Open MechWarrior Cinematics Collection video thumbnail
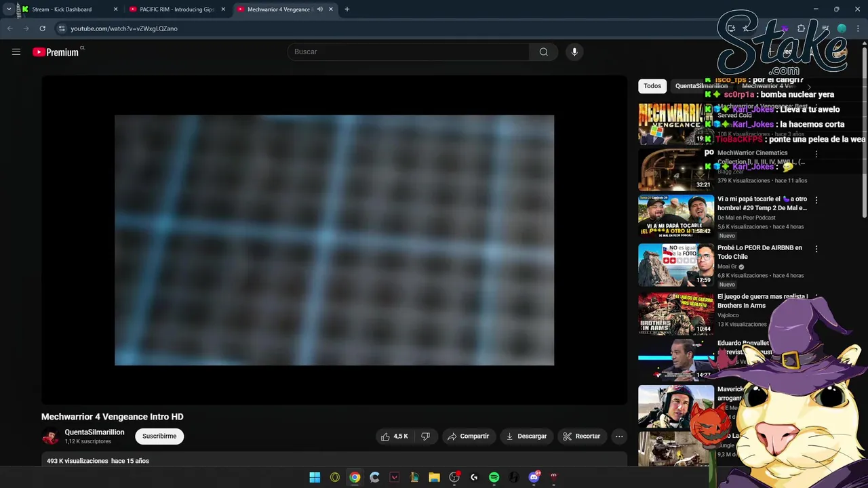 tap(675, 170)
